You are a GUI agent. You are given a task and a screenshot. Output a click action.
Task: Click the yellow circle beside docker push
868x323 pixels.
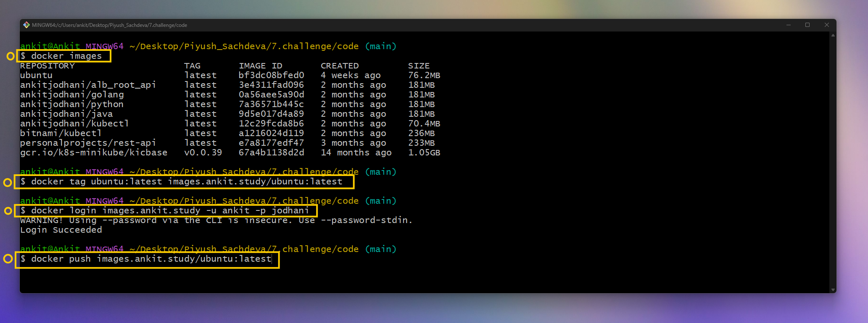(x=8, y=259)
